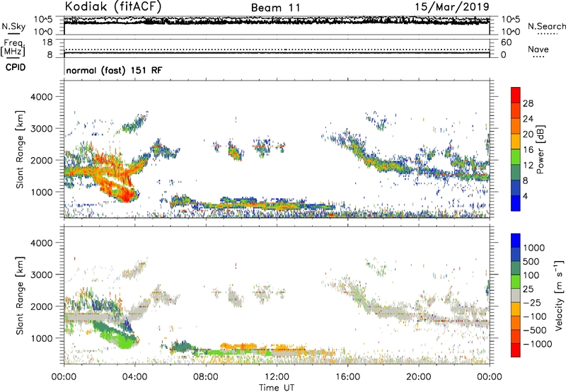Click the '16' tick on Power colorbar
The height and width of the screenshot is (392, 566).
click(528, 150)
